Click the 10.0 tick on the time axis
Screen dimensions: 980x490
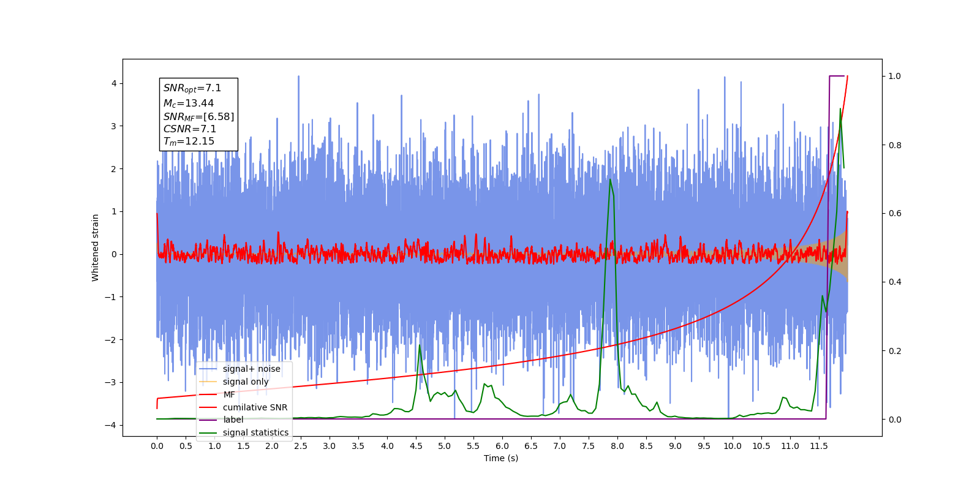tap(733, 446)
